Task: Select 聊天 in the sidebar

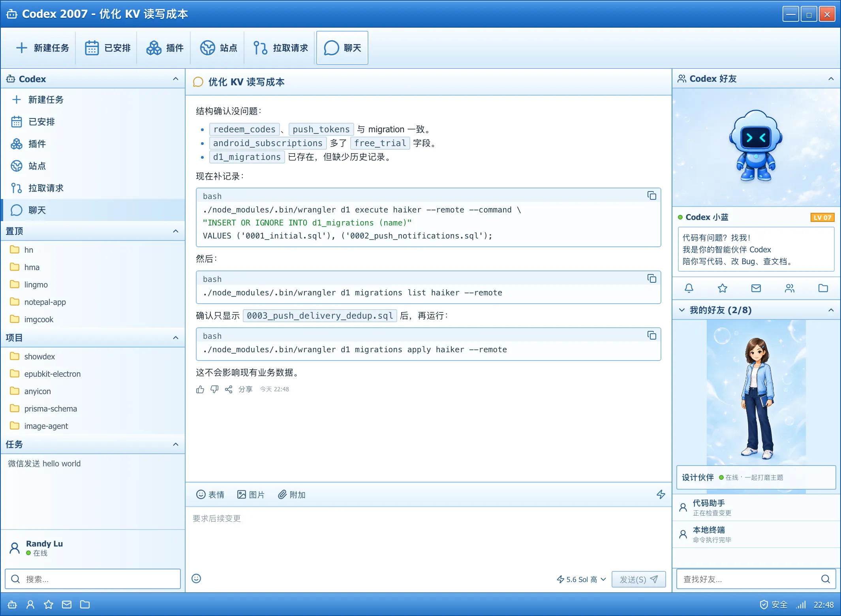Action: coord(93,210)
